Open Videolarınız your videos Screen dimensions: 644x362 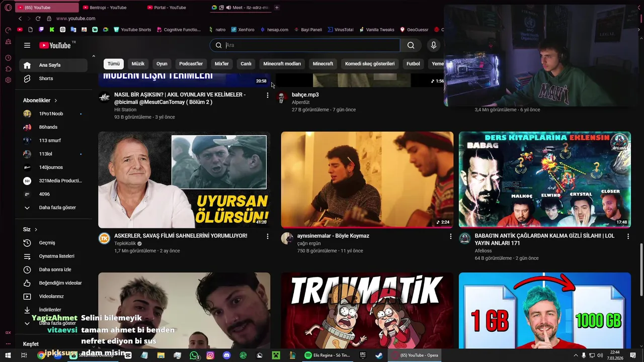(53, 297)
